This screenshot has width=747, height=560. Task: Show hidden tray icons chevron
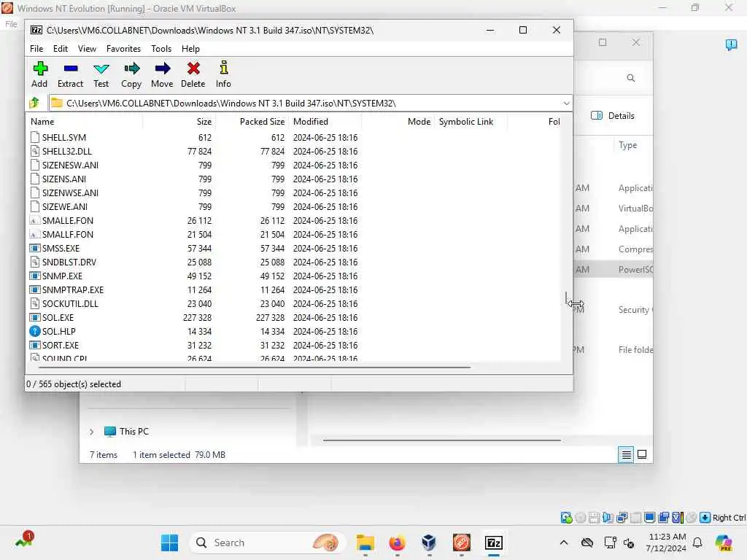tap(564, 542)
